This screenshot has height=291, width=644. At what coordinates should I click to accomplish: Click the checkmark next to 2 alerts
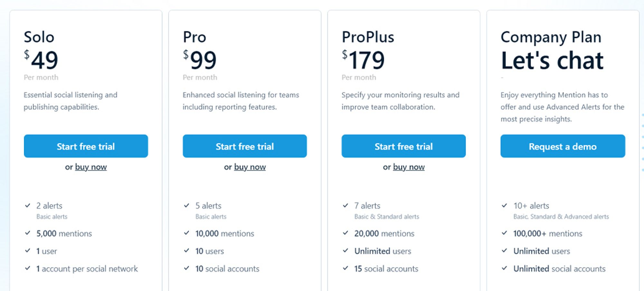pyautogui.click(x=28, y=205)
